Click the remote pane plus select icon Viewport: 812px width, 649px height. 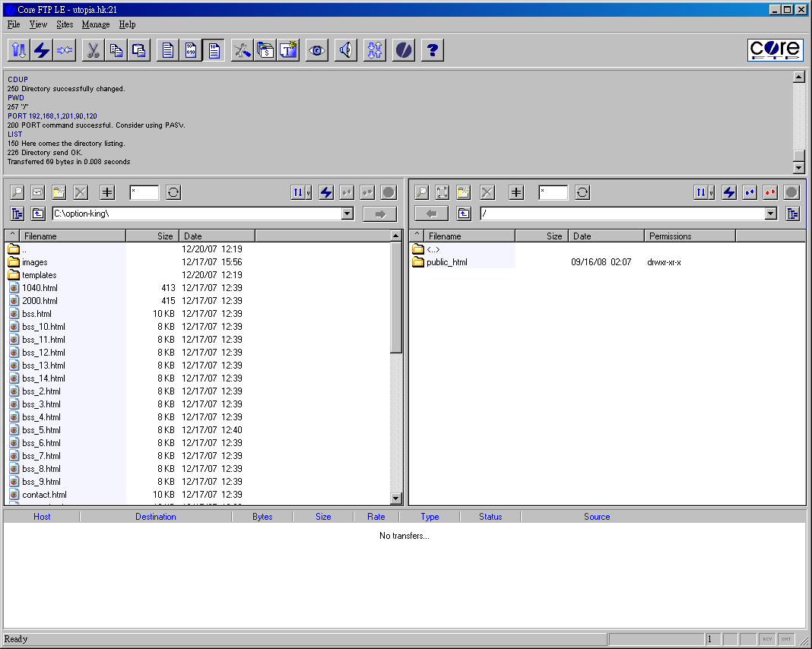[516, 192]
